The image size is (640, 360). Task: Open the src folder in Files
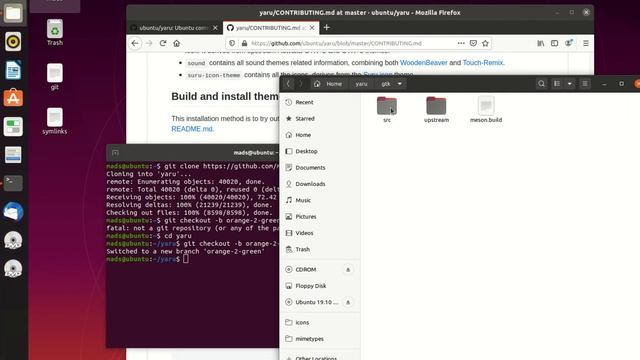coord(387,109)
